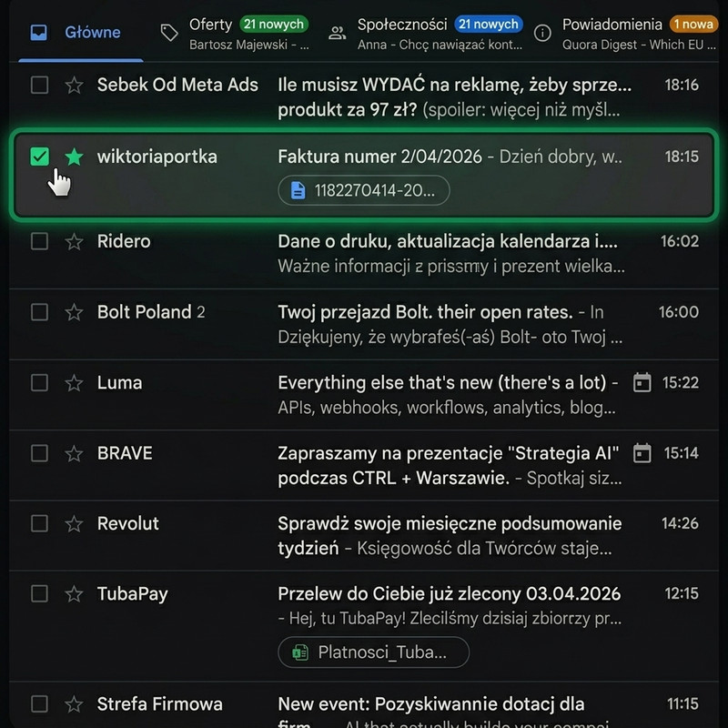Switch to the Powiadomienia tab

626,33
